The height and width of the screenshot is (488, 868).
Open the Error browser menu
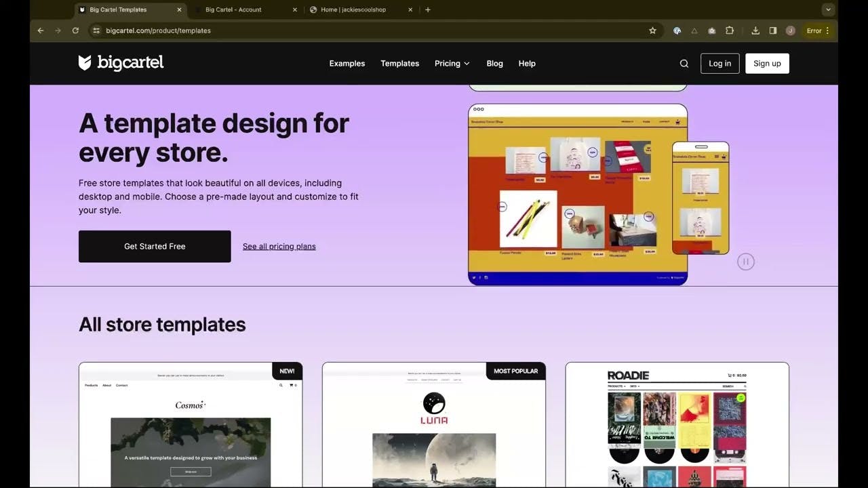pyautogui.click(x=818, y=30)
